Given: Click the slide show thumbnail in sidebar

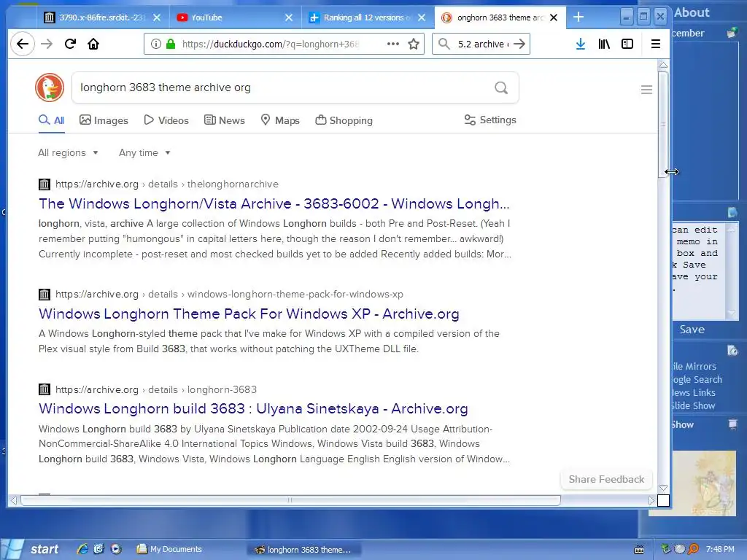Looking at the screenshot, I should 704,483.
